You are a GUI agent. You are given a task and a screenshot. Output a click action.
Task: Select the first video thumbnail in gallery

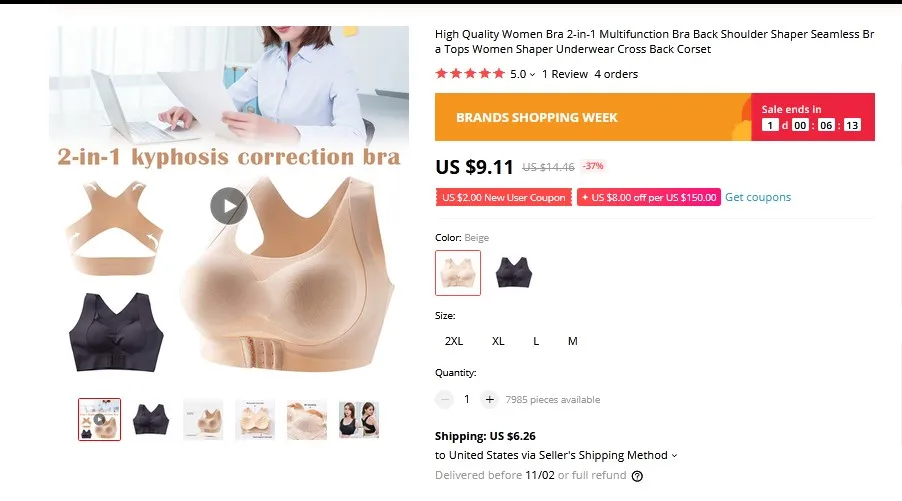(x=100, y=419)
